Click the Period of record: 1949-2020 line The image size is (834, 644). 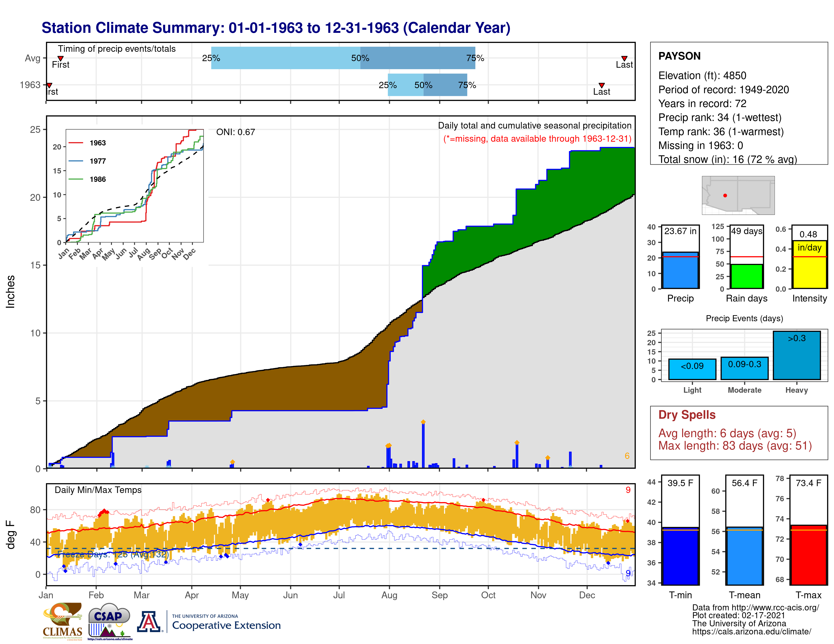pos(723,90)
